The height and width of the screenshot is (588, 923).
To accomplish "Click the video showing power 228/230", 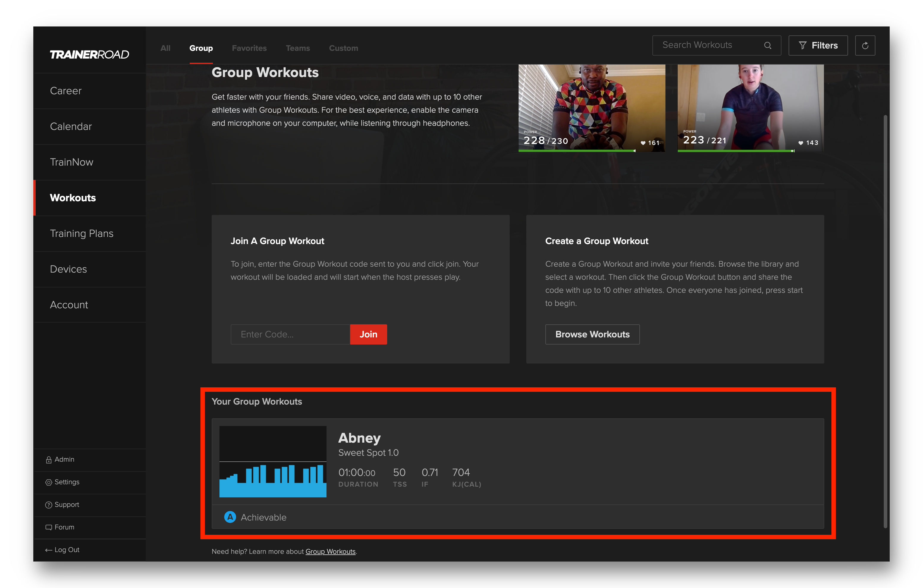I will coord(592,108).
